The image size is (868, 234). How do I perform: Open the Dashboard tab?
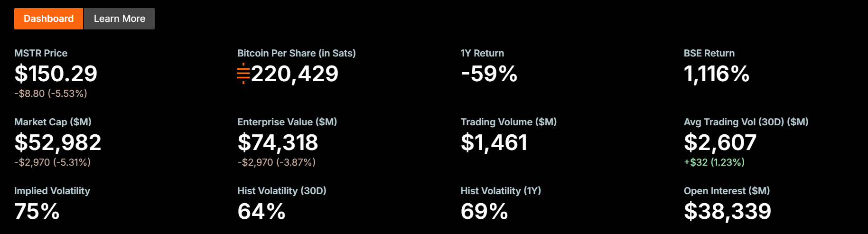tap(48, 19)
